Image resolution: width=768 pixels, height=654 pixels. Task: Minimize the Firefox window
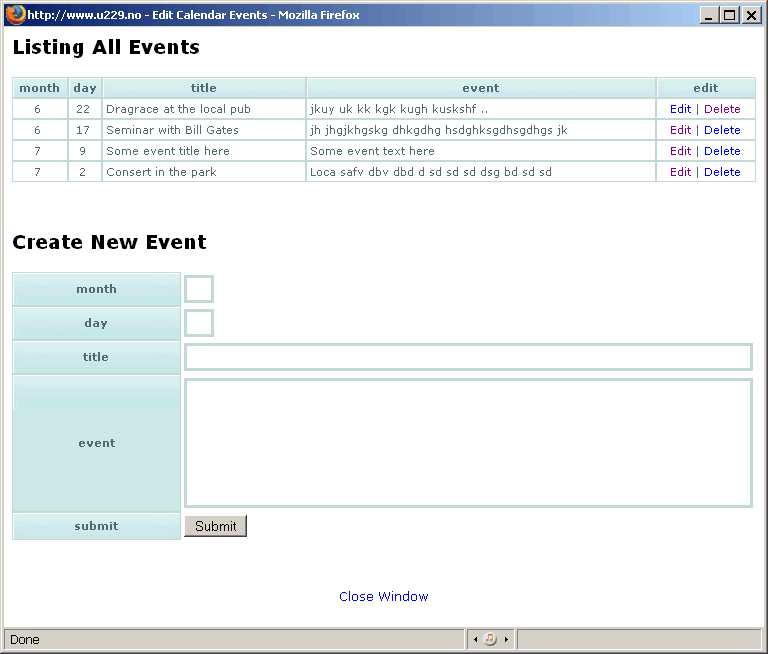(x=709, y=15)
